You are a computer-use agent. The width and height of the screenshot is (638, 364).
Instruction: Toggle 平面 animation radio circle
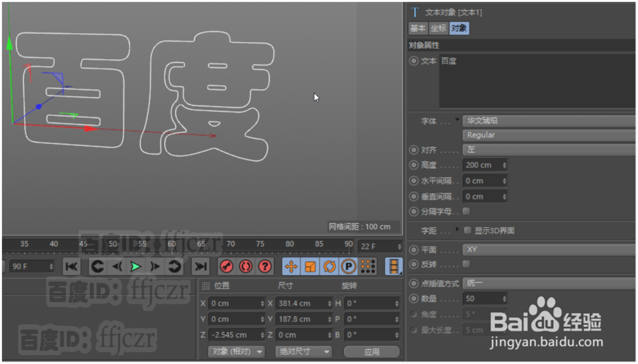414,250
